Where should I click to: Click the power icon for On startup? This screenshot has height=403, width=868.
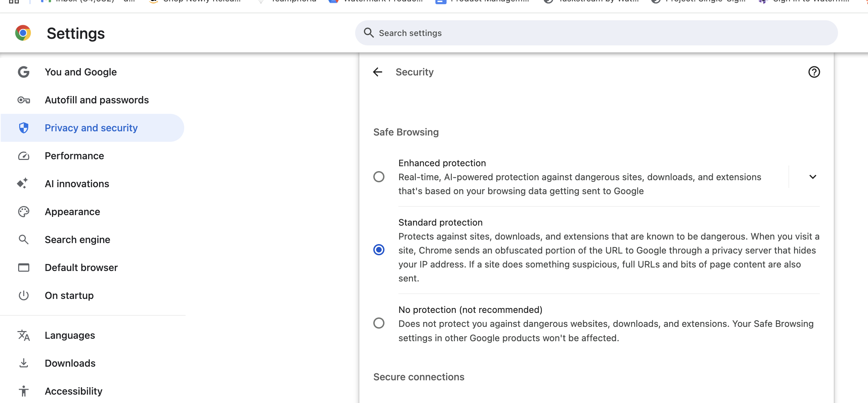click(23, 295)
